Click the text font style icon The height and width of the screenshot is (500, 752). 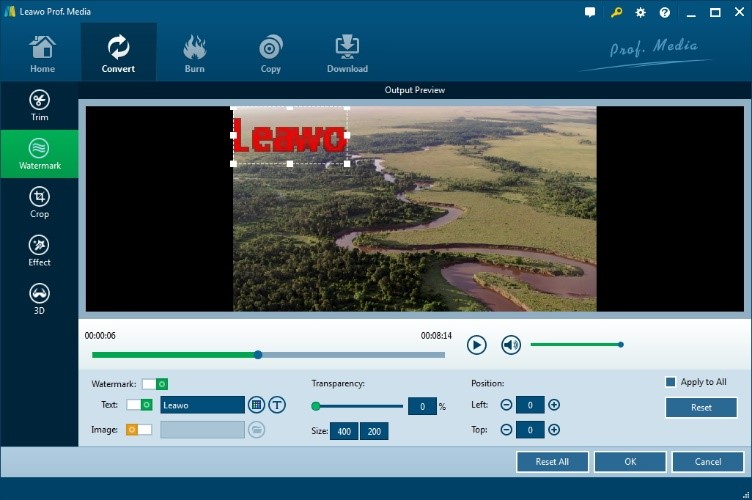click(x=277, y=405)
